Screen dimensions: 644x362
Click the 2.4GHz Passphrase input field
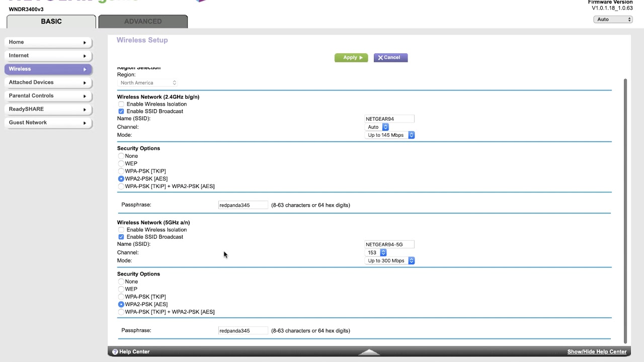(243, 205)
